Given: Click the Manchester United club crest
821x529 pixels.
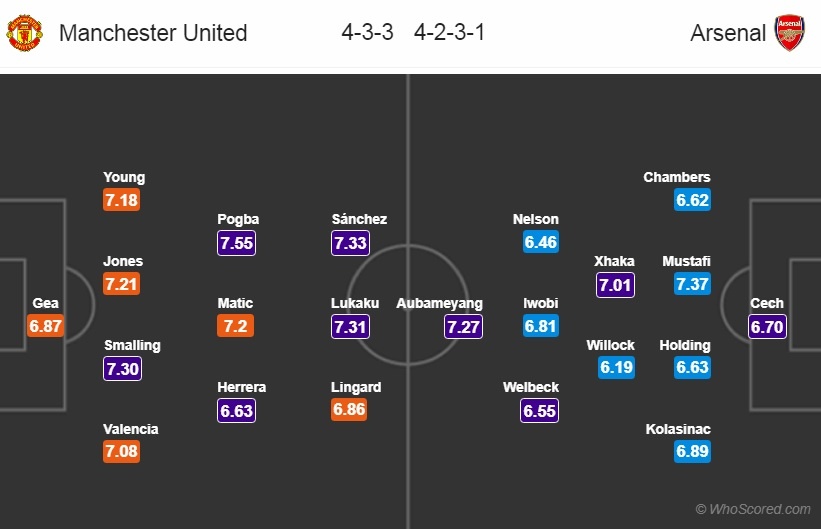Looking at the screenshot, I should click(25, 33).
